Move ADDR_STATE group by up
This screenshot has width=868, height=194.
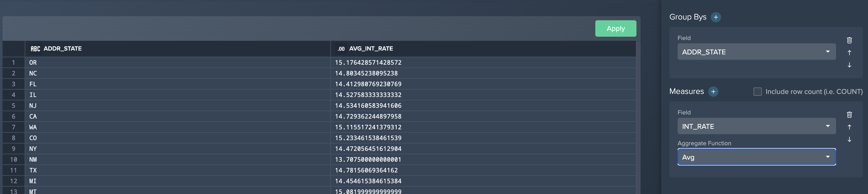(849, 53)
